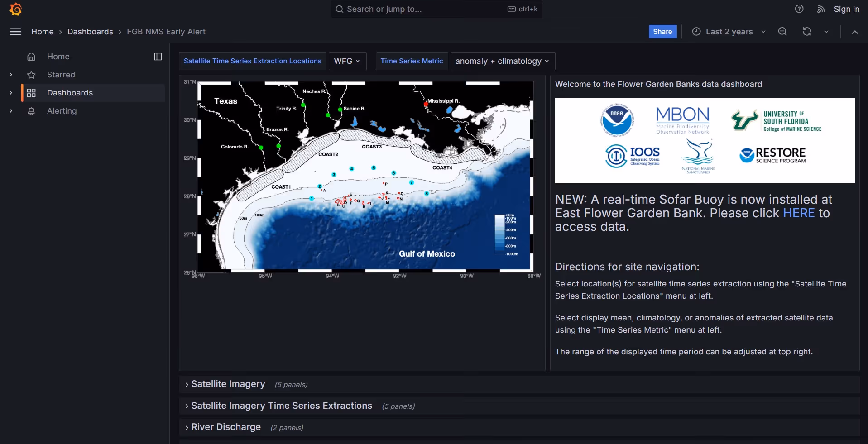Go to Home breadcrumb

click(43, 32)
